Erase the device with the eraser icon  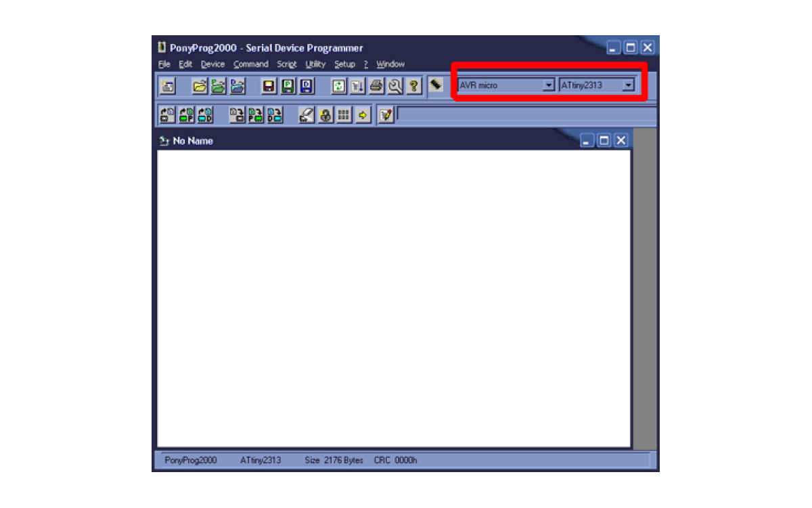tap(307, 115)
